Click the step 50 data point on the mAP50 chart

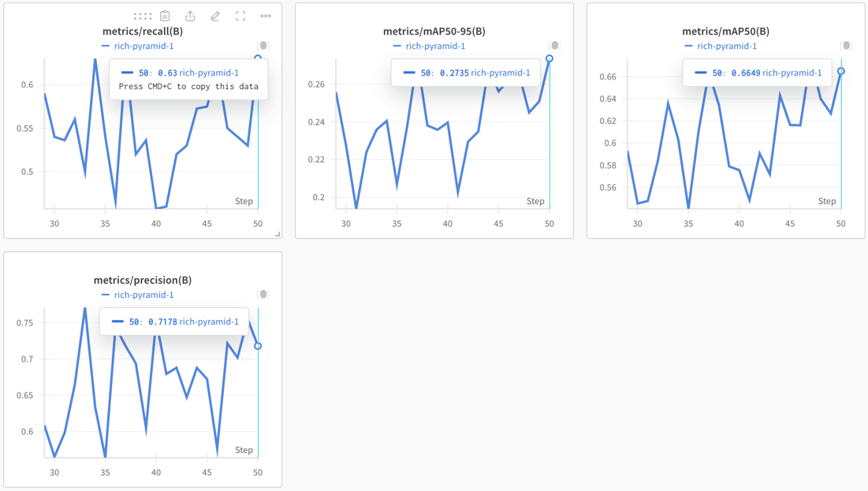(841, 71)
